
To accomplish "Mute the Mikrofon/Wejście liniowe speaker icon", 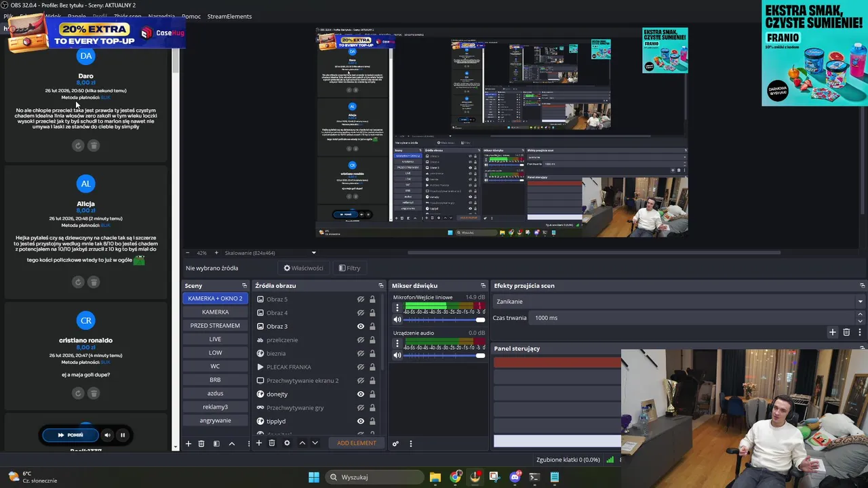I will tap(397, 319).
